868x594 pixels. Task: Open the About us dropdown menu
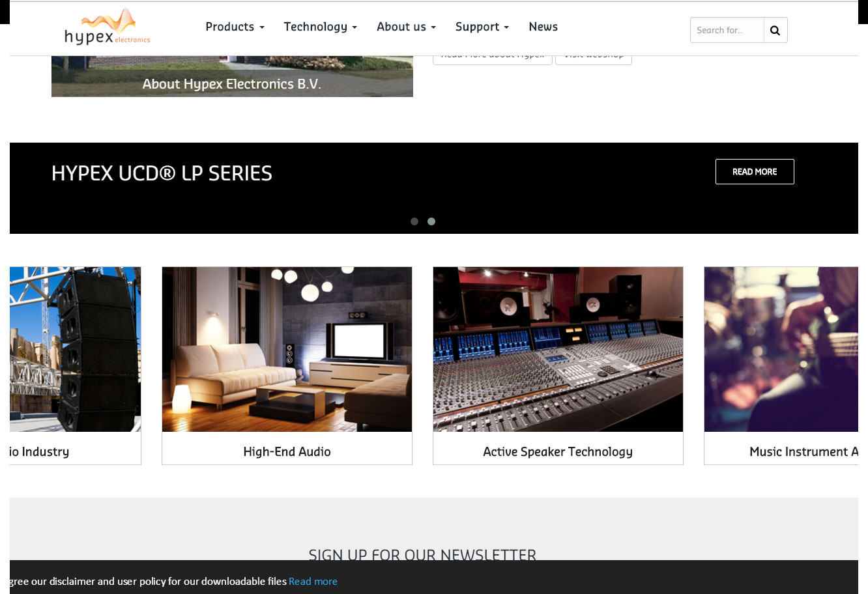point(406,27)
